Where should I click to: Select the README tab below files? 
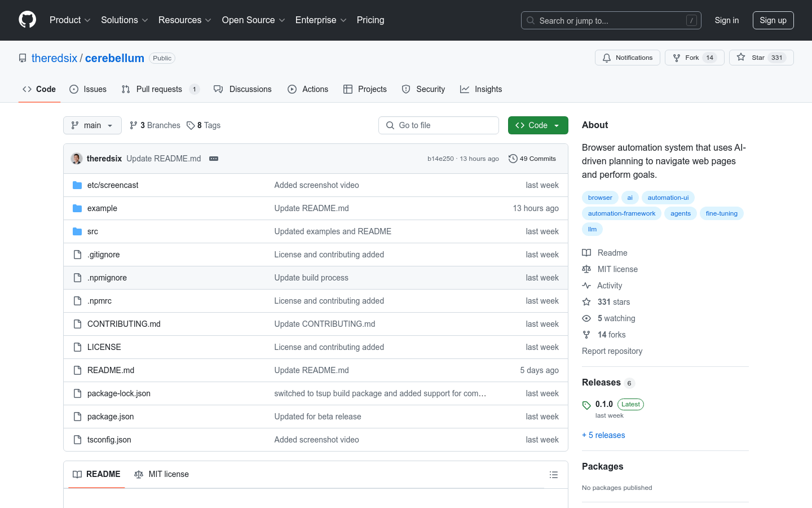(96, 475)
